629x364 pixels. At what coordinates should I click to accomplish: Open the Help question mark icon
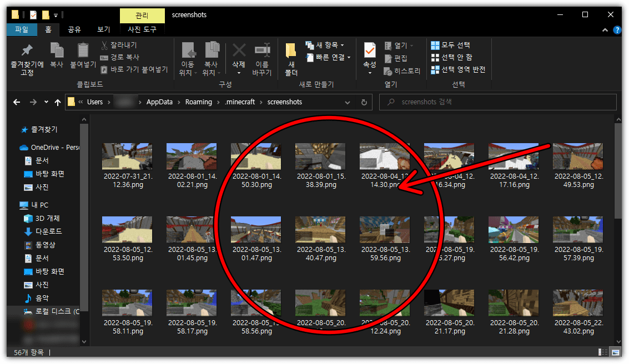617,30
